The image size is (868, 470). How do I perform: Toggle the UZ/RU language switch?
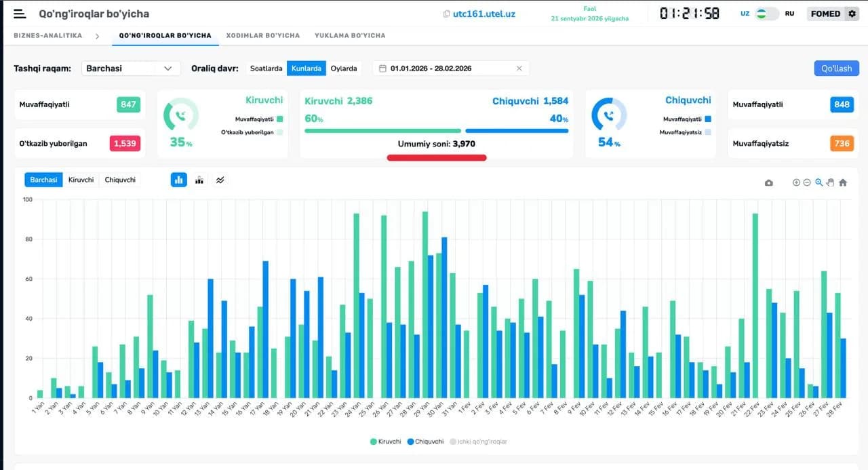[x=768, y=14]
